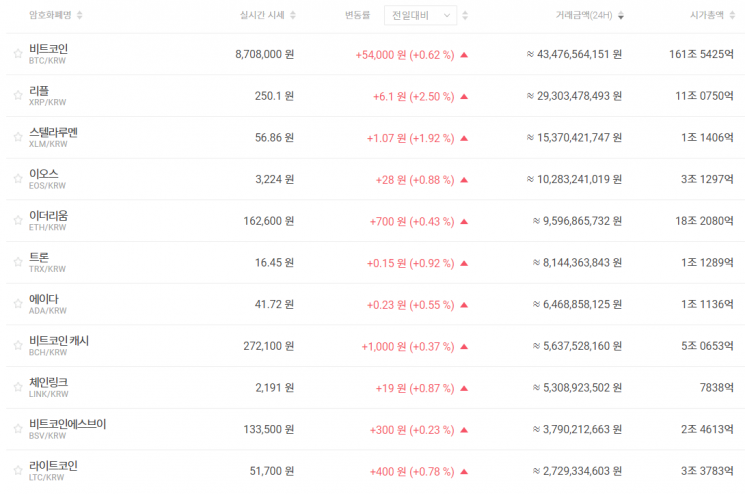
Task: Open the 비트코인 coin name link
Action: (x=48, y=49)
